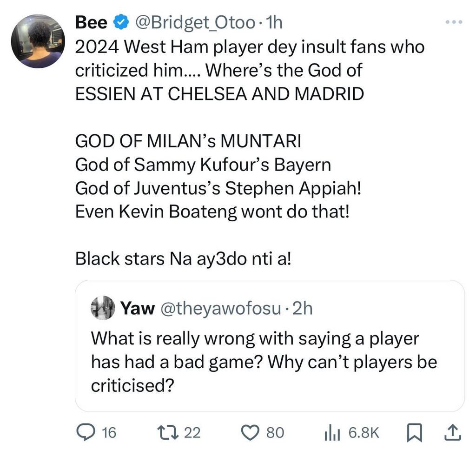Screen dimensions: 476x456
Task: Open the @theyawofosu handle
Action: (220, 308)
